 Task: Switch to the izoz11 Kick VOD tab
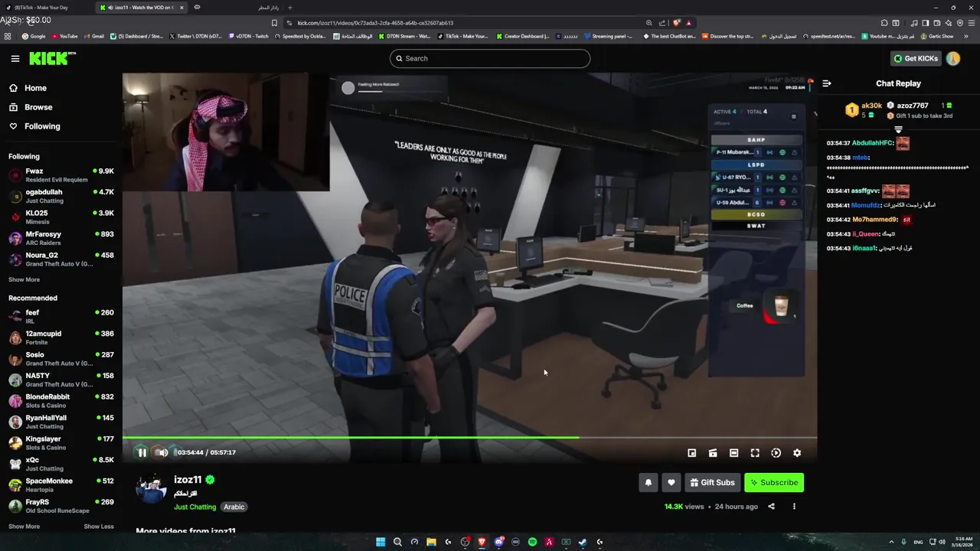point(140,8)
